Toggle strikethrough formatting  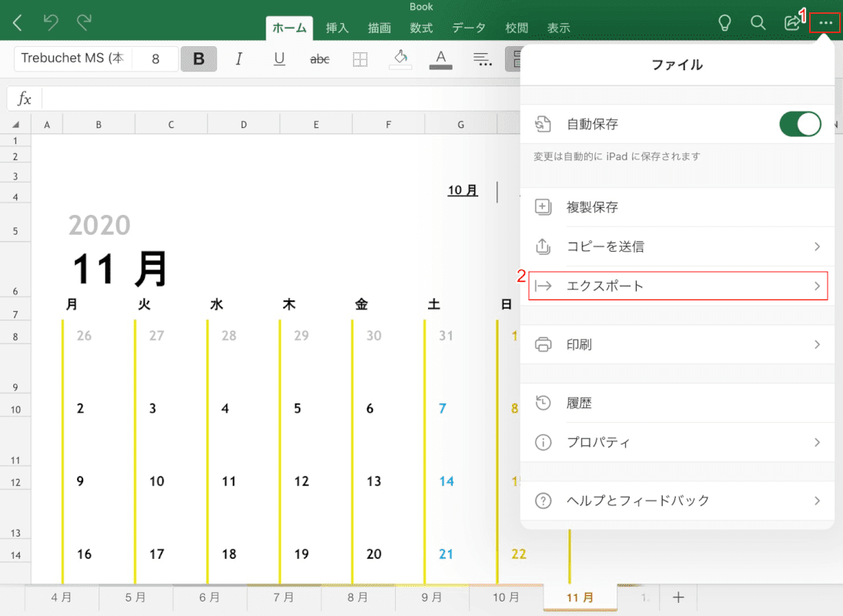(x=319, y=59)
